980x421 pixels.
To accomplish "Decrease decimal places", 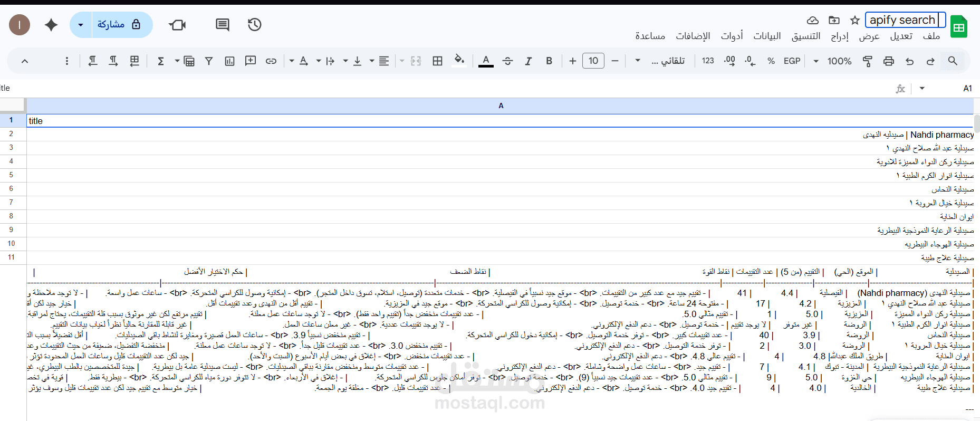I will (x=750, y=61).
